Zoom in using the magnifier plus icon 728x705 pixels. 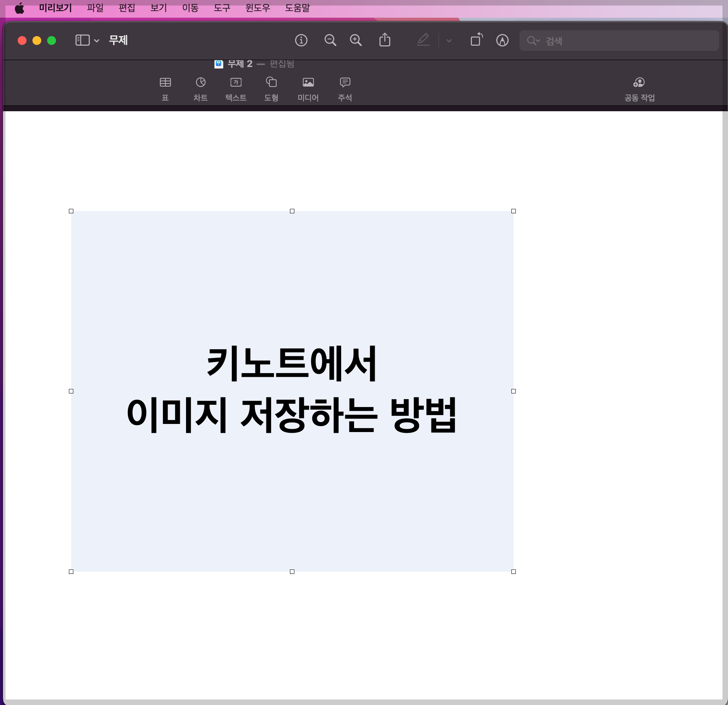(x=356, y=40)
